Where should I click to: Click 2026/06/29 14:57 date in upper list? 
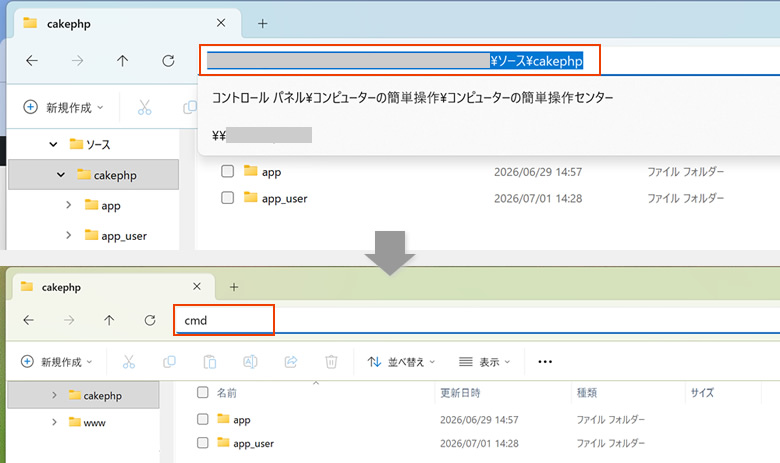(538, 172)
